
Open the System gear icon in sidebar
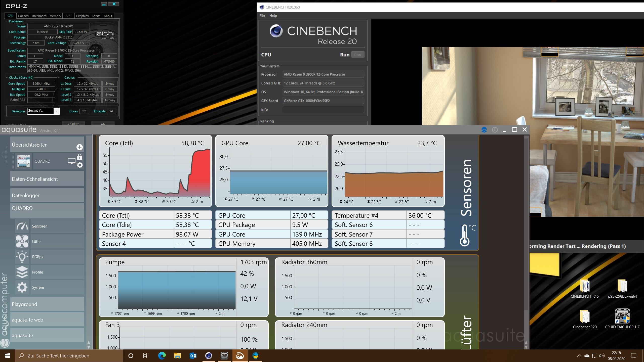(x=22, y=287)
